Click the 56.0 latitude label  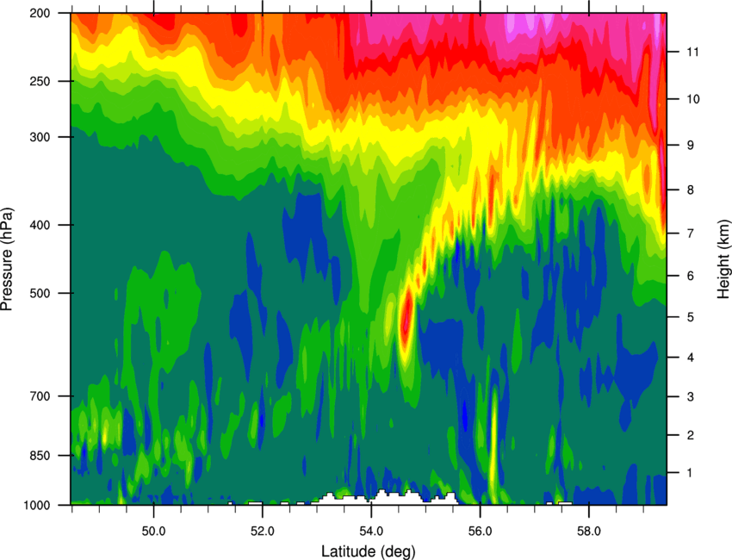[x=481, y=531]
